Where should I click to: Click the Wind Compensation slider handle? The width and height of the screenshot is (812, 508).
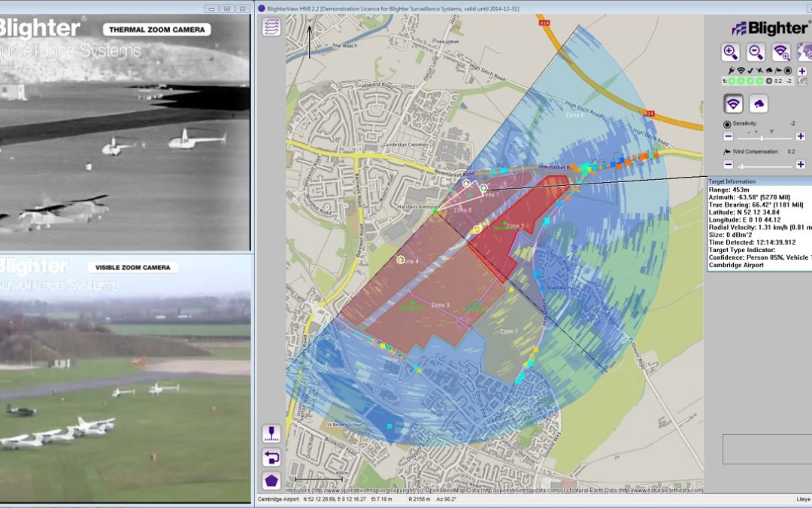(742, 166)
